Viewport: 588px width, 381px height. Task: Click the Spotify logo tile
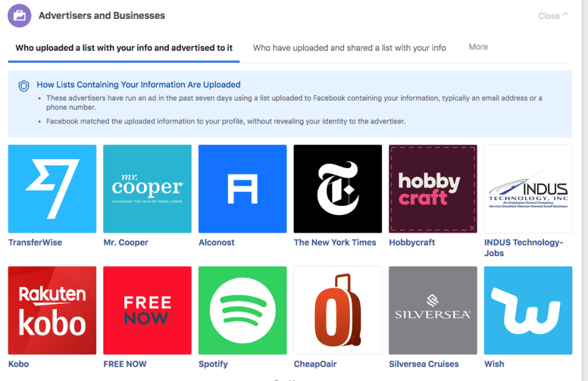pyautogui.click(x=243, y=310)
